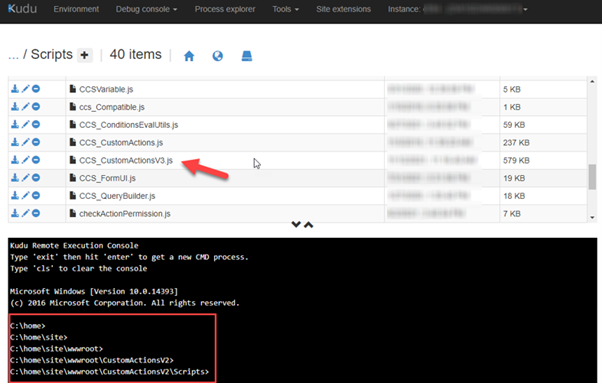This screenshot has height=383, width=602.
Task: Delete CCS_QueryBuilder.js file
Action: tap(36, 195)
